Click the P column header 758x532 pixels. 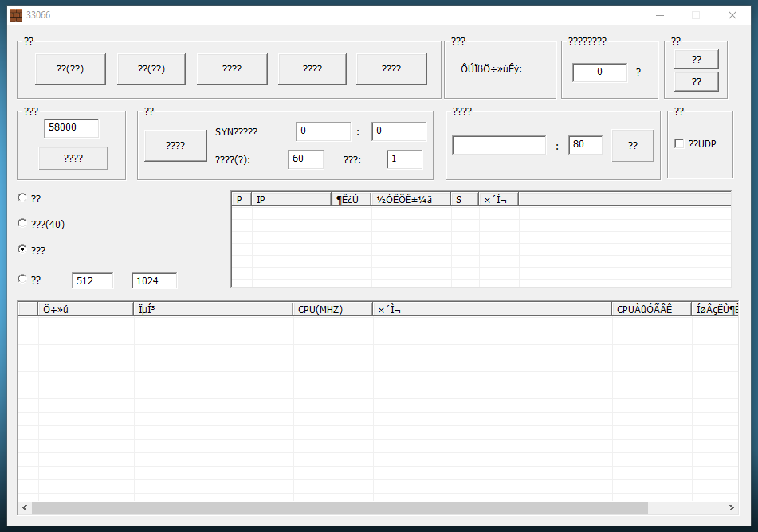241,200
